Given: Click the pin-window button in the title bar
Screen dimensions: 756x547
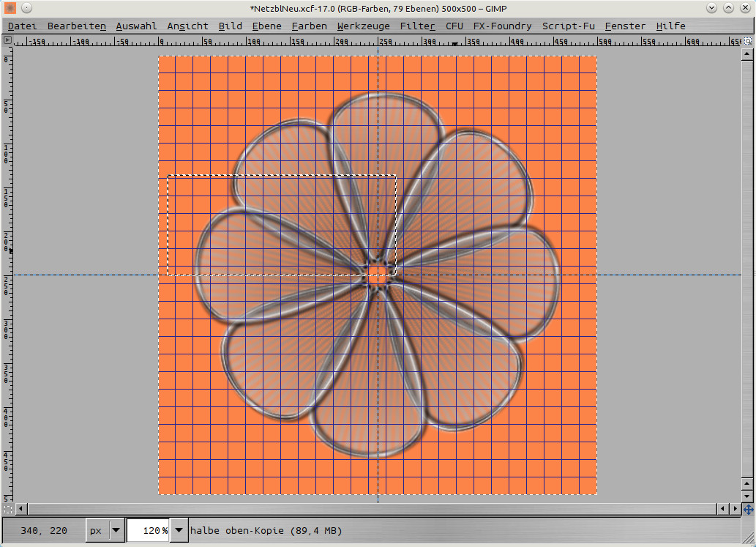Looking at the screenshot, I should (26, 8).
